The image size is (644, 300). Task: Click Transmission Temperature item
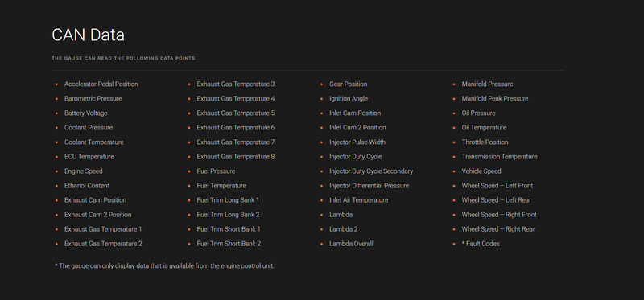click(499, 157)
